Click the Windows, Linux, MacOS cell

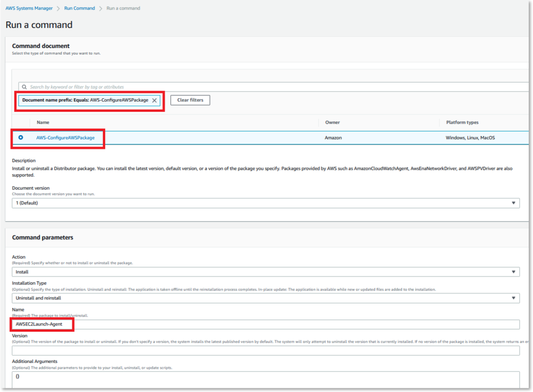470,137
